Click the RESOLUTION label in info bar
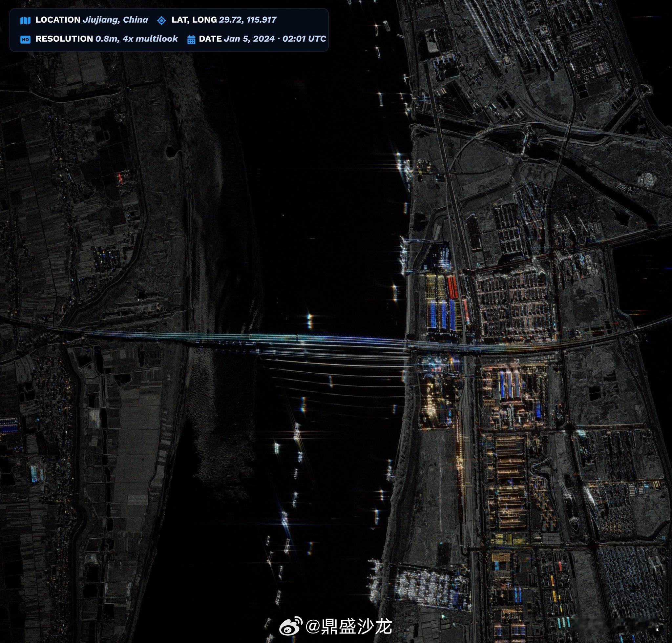The width and height of the screenshot is (672, 643). point(64,39)
